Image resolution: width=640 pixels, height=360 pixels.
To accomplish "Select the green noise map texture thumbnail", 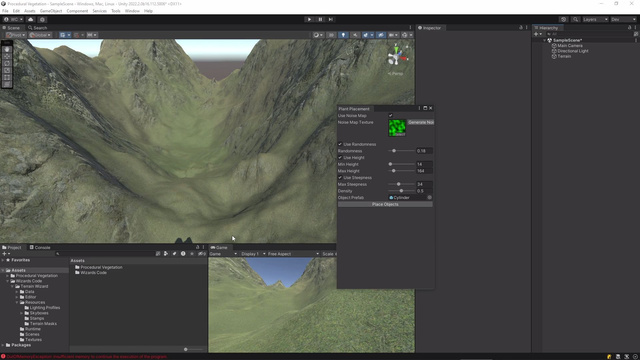I will (397, 128).
